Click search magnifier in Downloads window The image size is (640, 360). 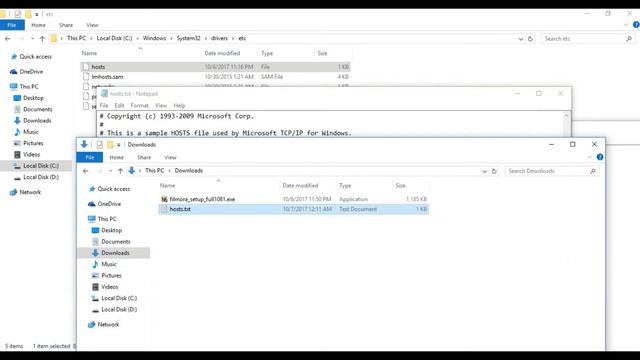(593, 171)
